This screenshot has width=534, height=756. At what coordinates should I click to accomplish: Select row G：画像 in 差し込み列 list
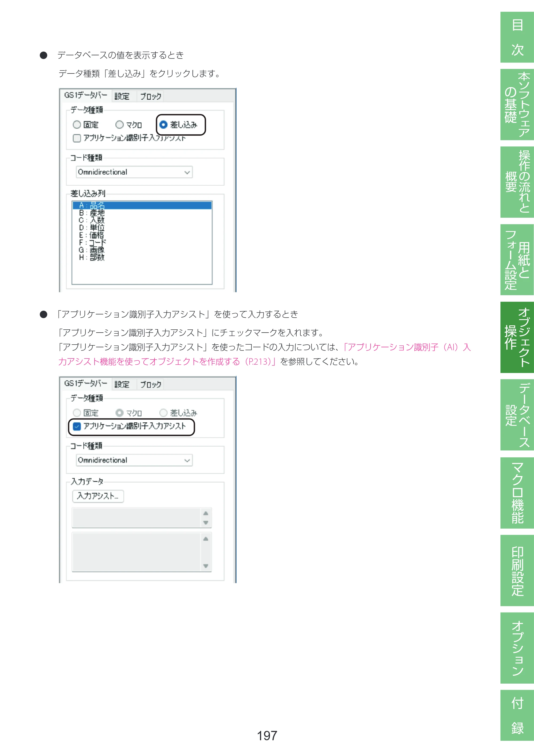(x=142, y=250)
